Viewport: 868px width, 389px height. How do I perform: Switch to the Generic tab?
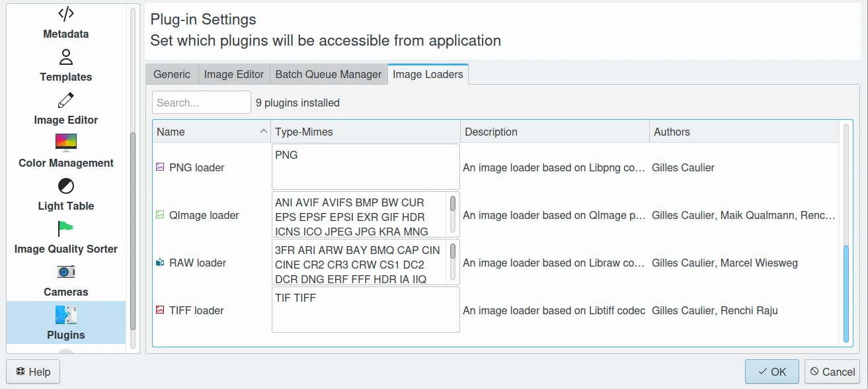coord(172,75)
